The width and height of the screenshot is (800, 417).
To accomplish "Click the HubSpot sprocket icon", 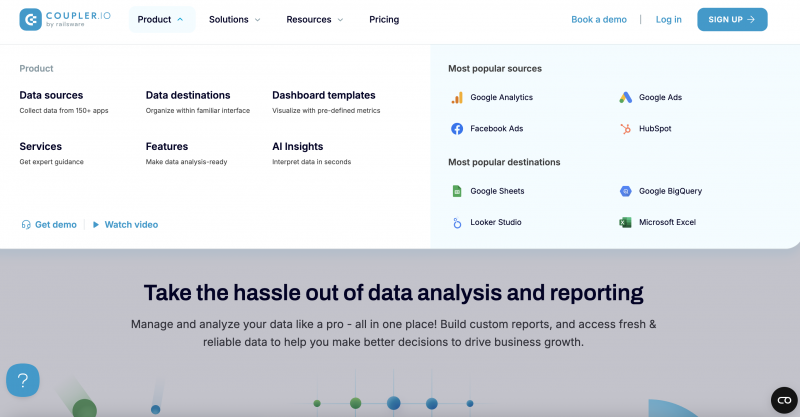I will coord(625,129).
